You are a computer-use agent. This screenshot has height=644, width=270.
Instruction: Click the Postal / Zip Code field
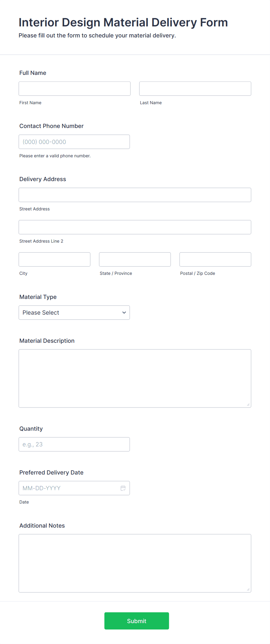pos(215,259)
